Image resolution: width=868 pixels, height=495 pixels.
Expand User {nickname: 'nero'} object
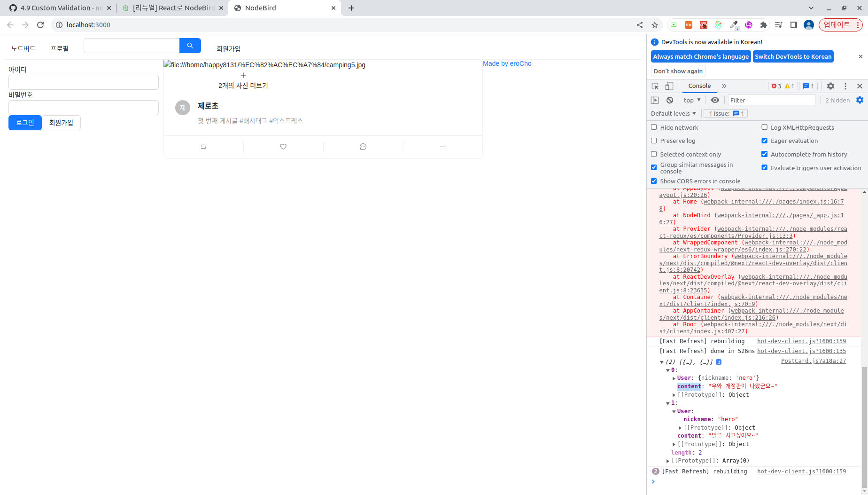point(674,378)
